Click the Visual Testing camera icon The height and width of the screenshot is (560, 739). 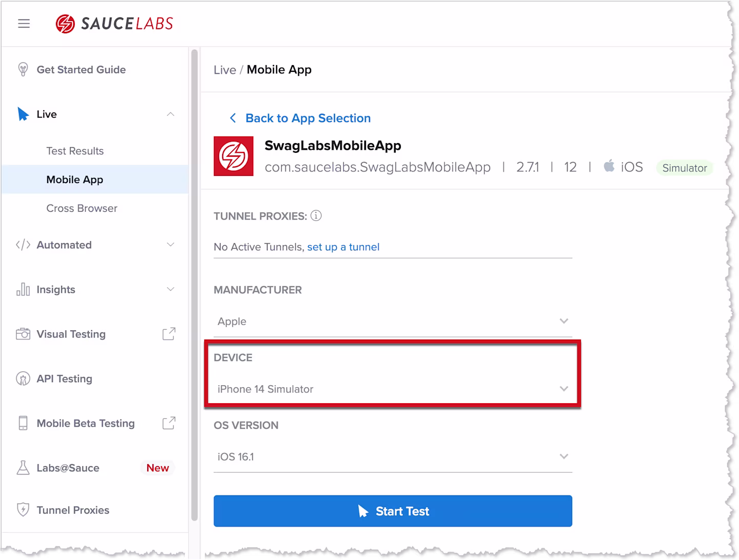click(23, 334)
